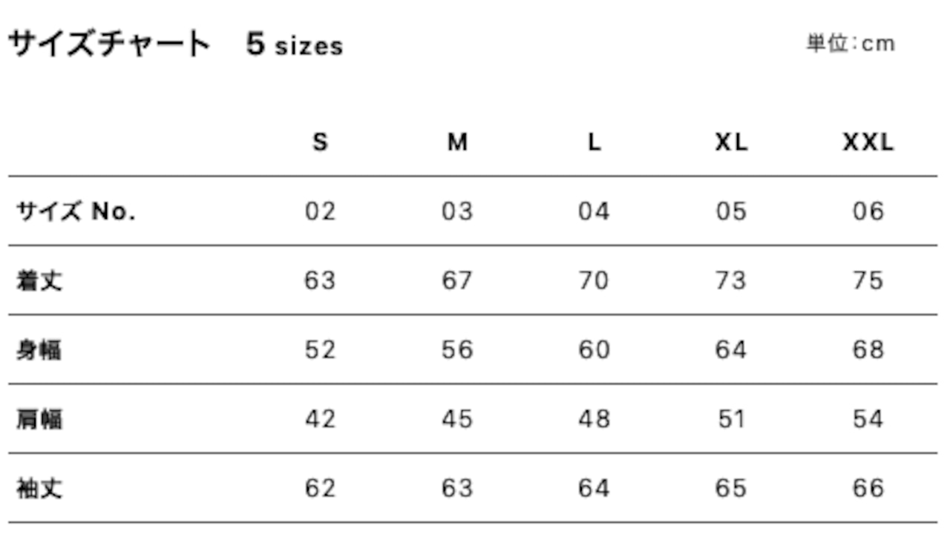
Task: Select the M size column header
Action: point(457,142)
